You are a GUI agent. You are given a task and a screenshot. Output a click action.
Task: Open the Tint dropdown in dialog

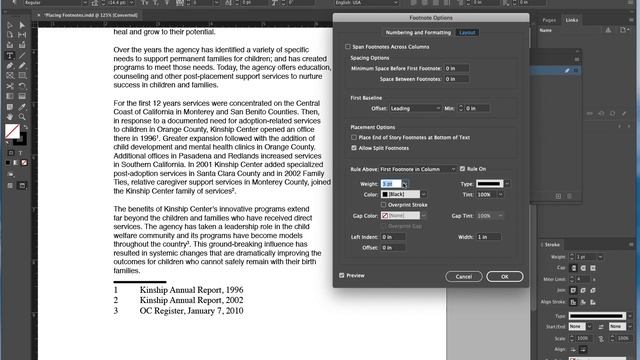pyautogui.click(x=500, y=195)
